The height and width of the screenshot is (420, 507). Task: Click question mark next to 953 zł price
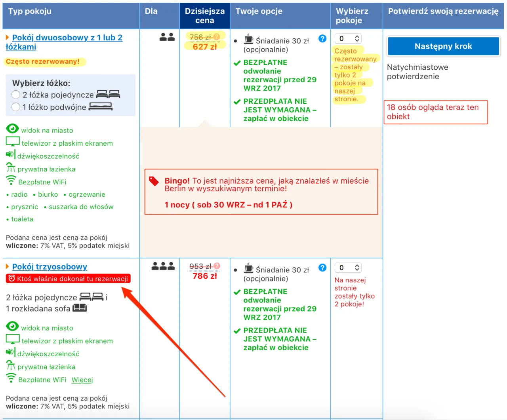[217, 266]
